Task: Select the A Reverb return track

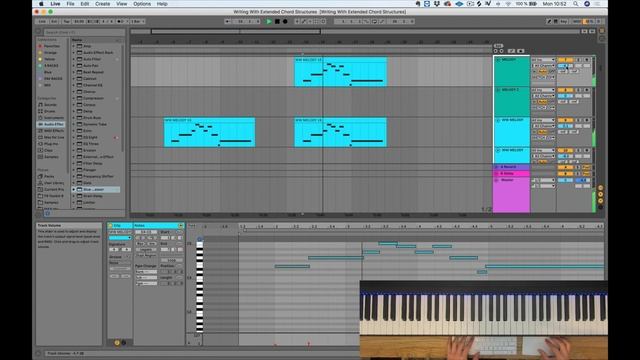Action: [x=511, y=167]
